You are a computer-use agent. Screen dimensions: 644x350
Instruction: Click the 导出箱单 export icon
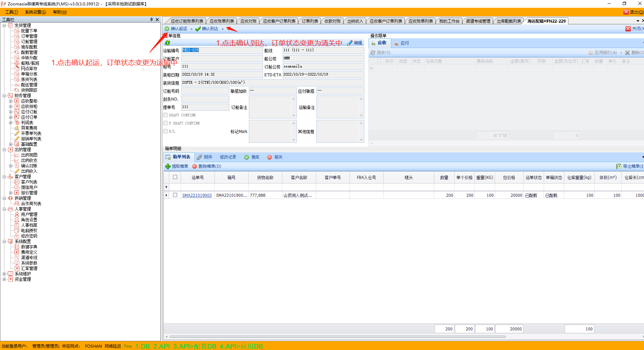click(x=619, y=166)
